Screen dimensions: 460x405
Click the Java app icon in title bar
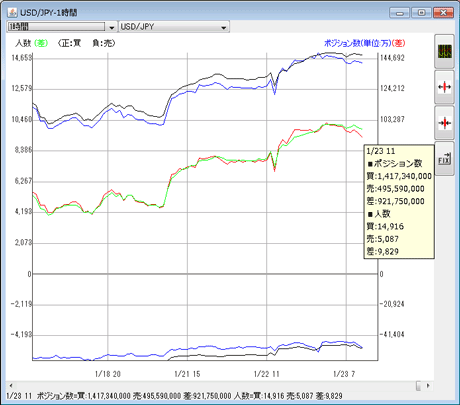[x=13, y=13]
